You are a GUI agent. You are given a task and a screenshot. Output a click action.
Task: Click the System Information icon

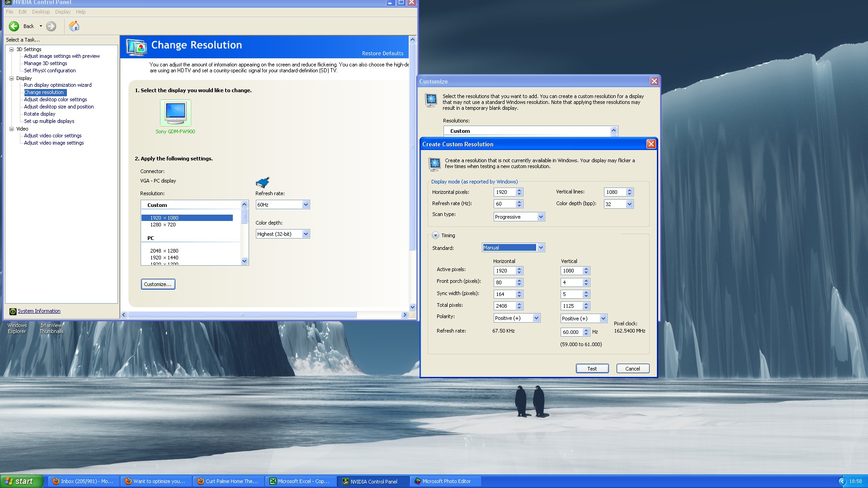pos(13,311)
